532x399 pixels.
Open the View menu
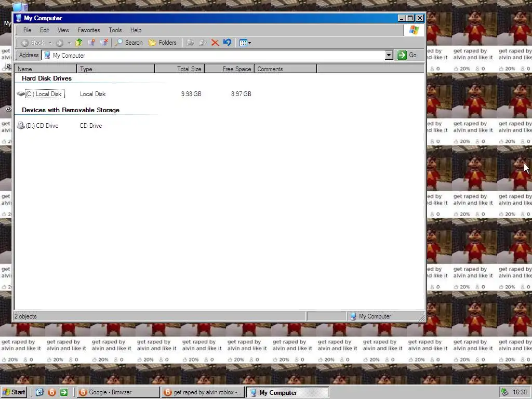(x=63, y=30)
